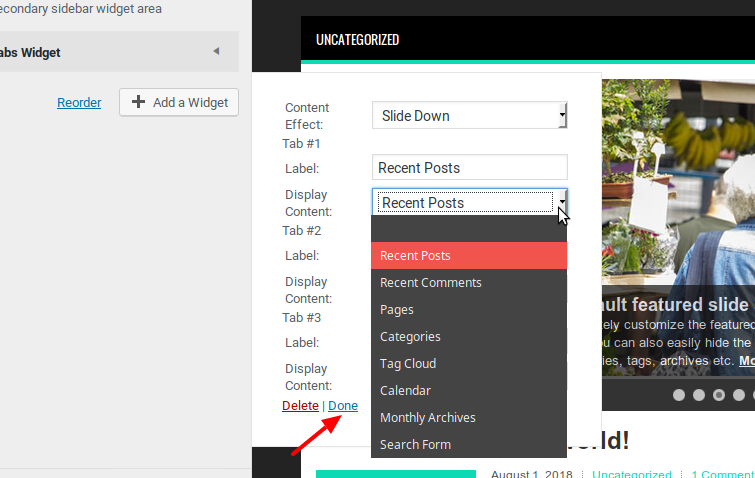This screenshot has height=478, width=755.
Task: Open the Uncategorized category link under post
Action: 632,474
